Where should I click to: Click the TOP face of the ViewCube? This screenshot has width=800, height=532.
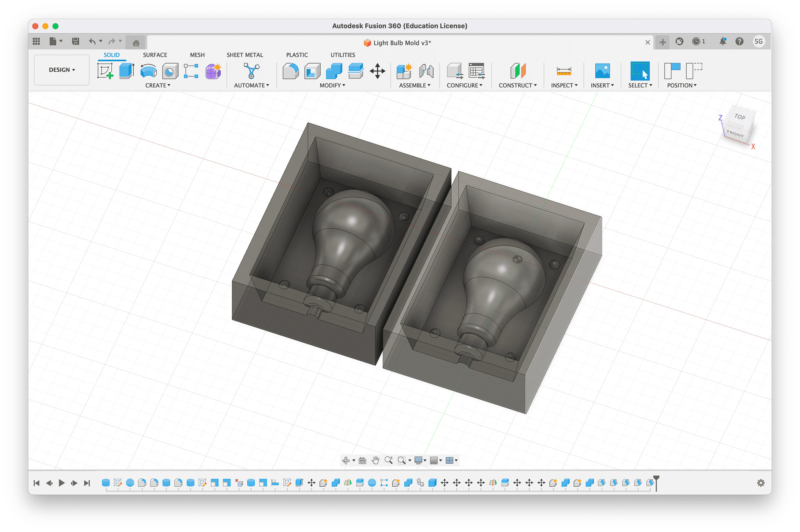pyautogui.click(x=740, y=117)
